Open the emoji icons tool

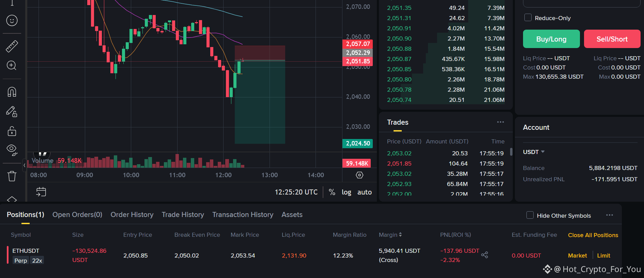pos(12,21)
